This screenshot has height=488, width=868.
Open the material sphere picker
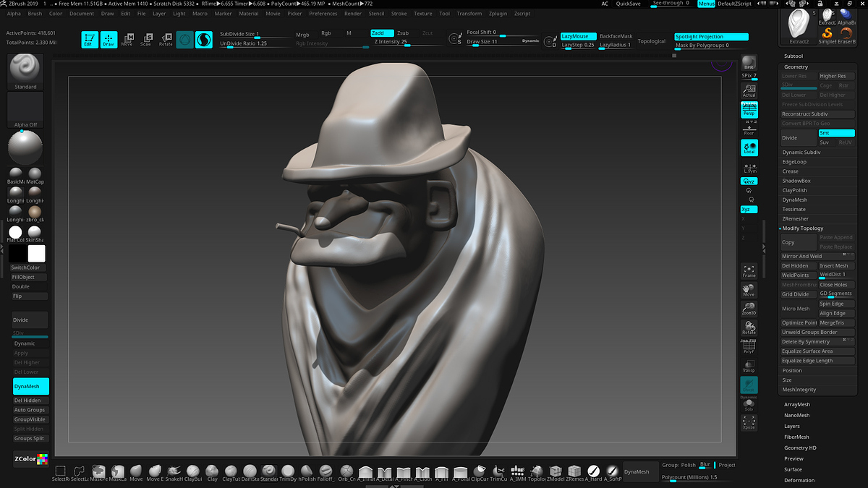[25, 147]
